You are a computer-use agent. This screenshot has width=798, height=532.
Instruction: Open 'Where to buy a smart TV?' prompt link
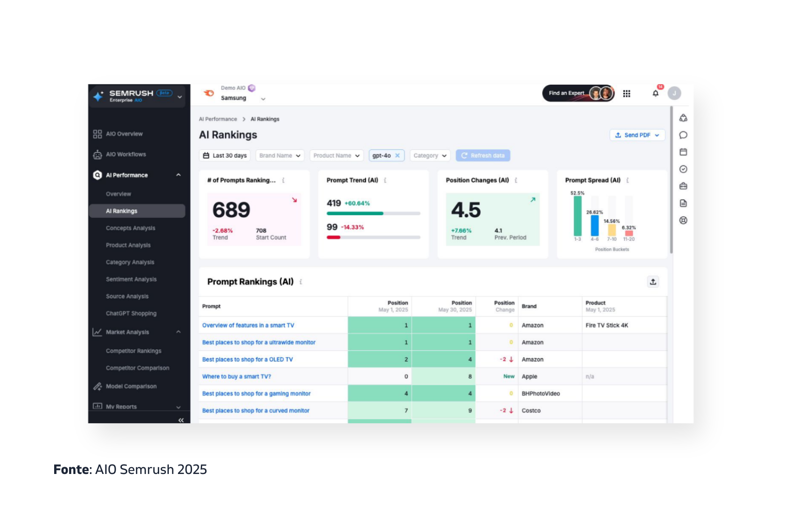(236, 376)
